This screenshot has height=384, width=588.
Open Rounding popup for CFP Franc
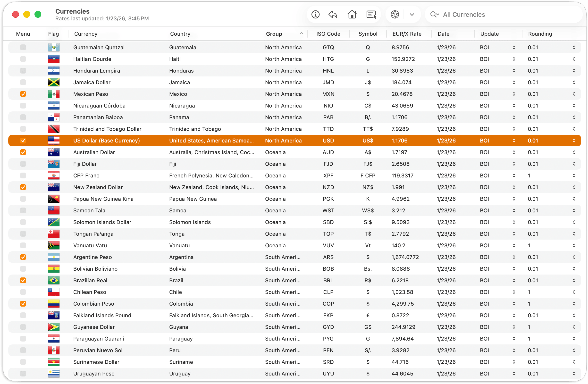(x=574, y=175)
